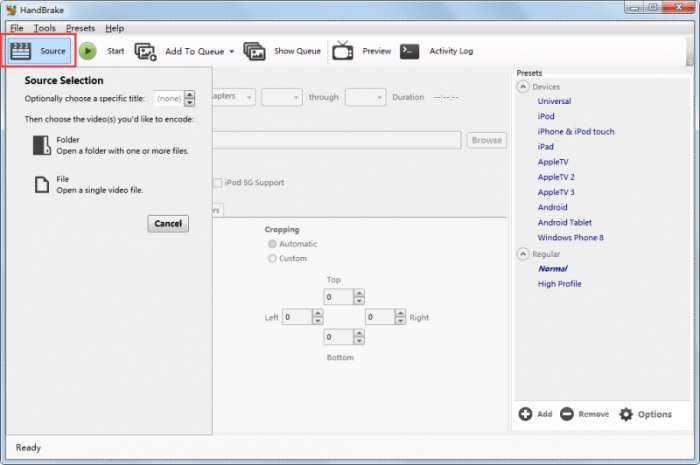Click the Add preset plus icon
Image resolution: width=700 pixels, height=465 pixels.
(x=525, y=414)
